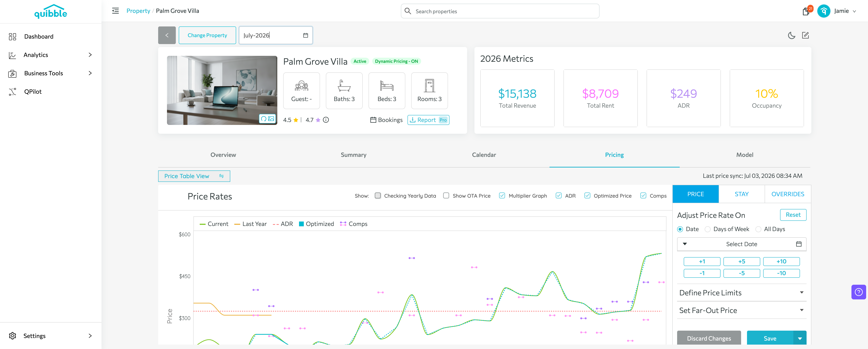Click the edit pencil icon
Viewport: 868px width, 349px height.
[x=805, y=35]
